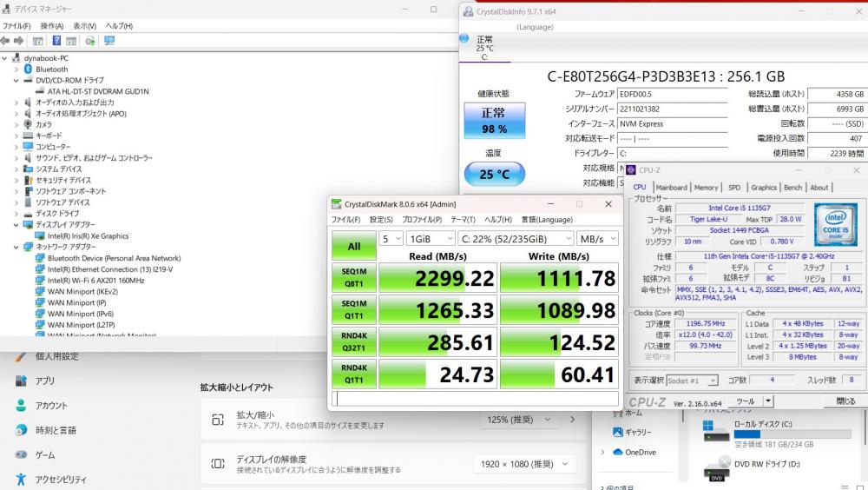Open アカウント in Settings sidebar
The image size is (868, 490).
coord(51,406)
